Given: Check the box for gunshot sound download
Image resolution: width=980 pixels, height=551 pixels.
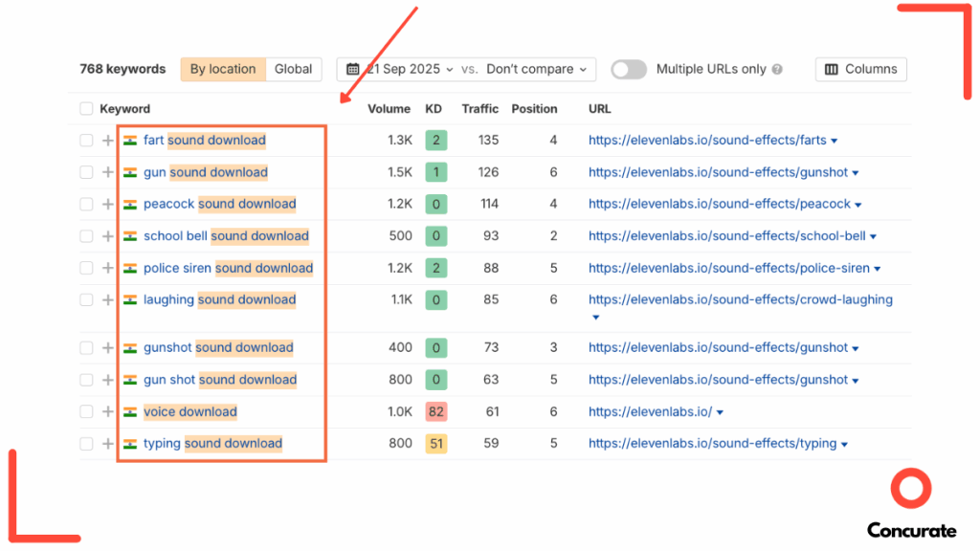Looking at the screenshot, I should [86, 348].
